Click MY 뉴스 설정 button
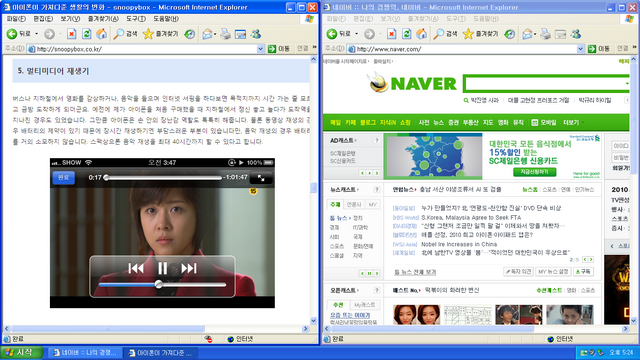 pos(553,271)
